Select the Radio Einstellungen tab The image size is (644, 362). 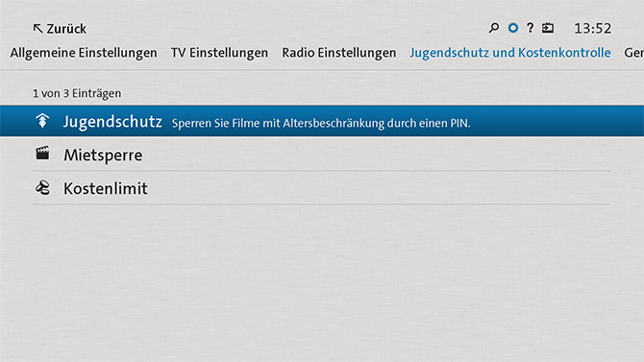pos(339,53)
